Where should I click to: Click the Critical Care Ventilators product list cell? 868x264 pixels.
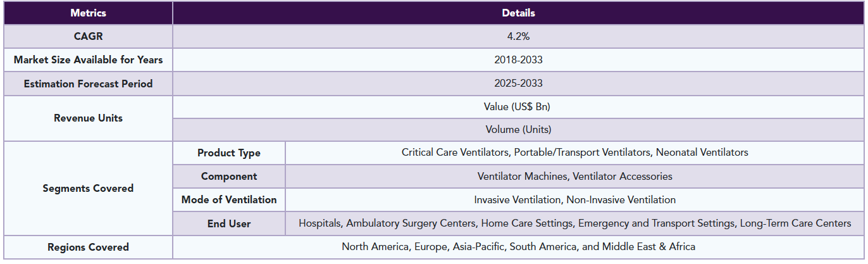574,153
